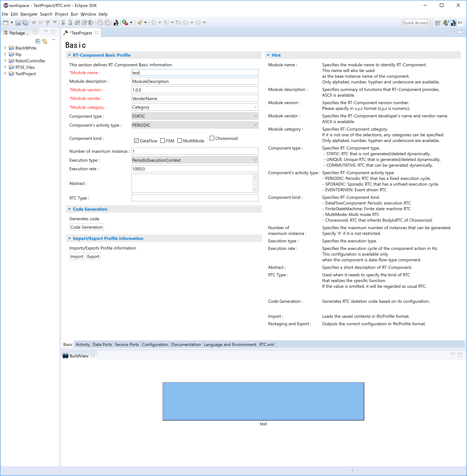
Task: Click Collapse All in Package Explorer
Action: pyautogui.click(x=38, y=41)
